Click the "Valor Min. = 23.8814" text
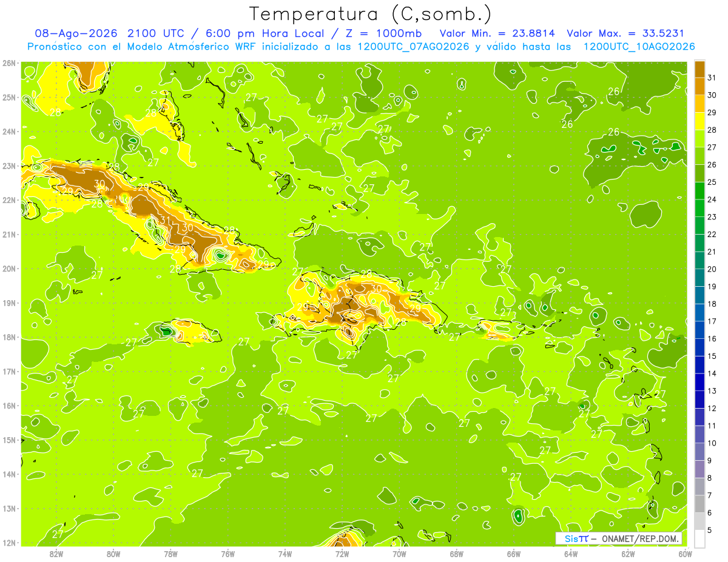 click(499, 33)
